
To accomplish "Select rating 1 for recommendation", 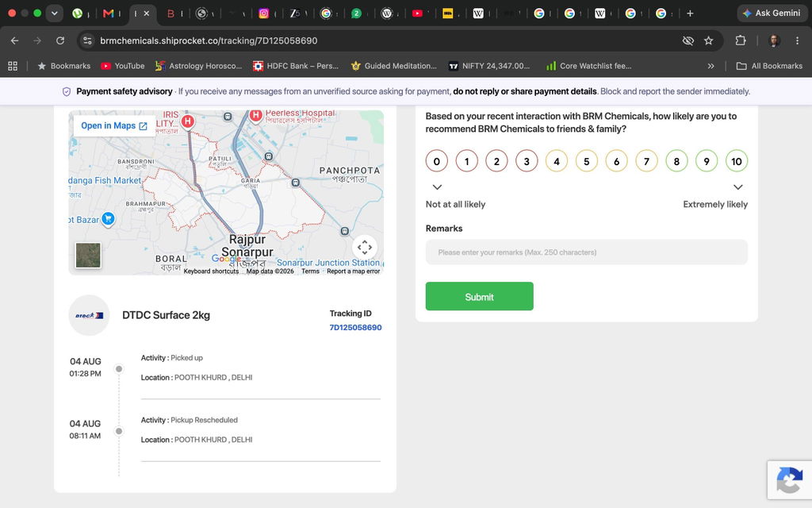I will tap(466, 161).
